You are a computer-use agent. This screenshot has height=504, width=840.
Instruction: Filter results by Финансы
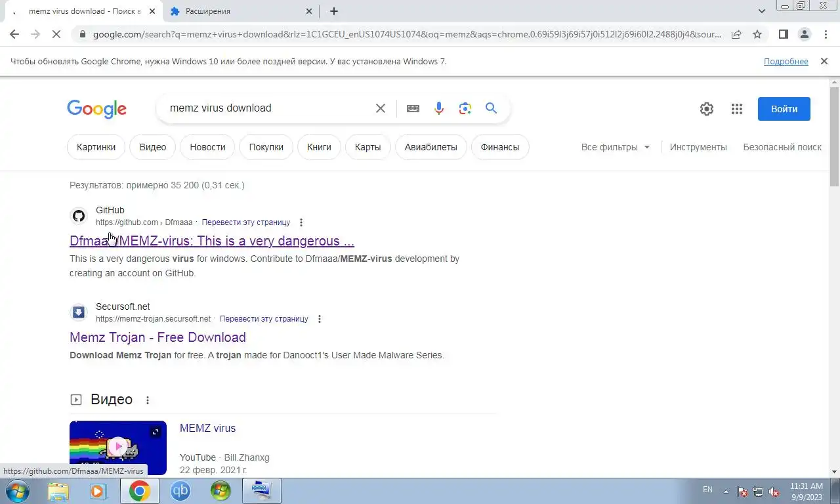pyautogui.click(x=500, y=147)
